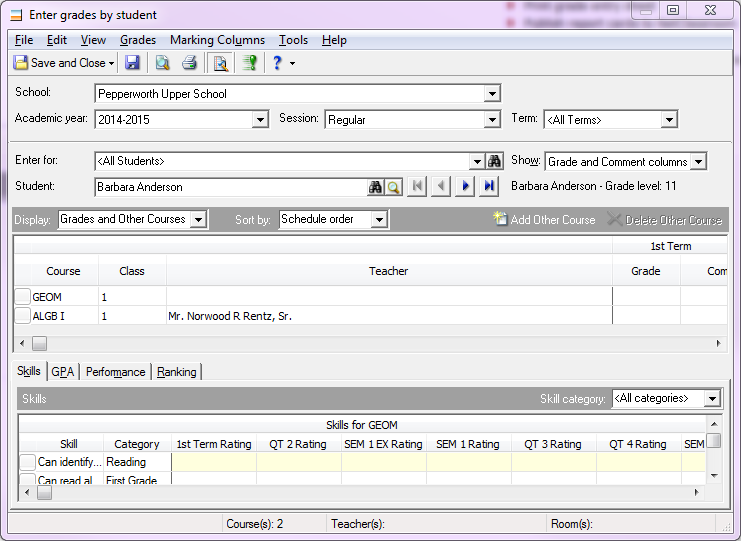This screenshot has width=741, height=541.
Task: Open the Save and Close dropdown arrow
Action: coord(111,63)
